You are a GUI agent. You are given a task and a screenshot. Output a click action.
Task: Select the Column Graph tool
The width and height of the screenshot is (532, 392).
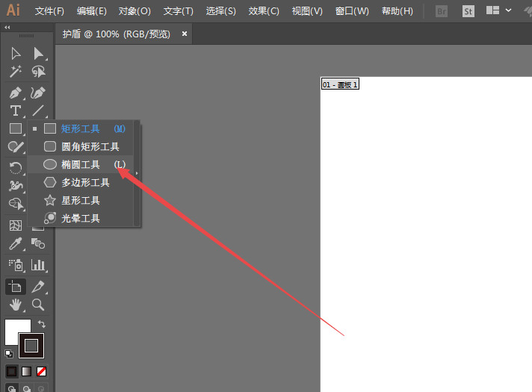38,265
